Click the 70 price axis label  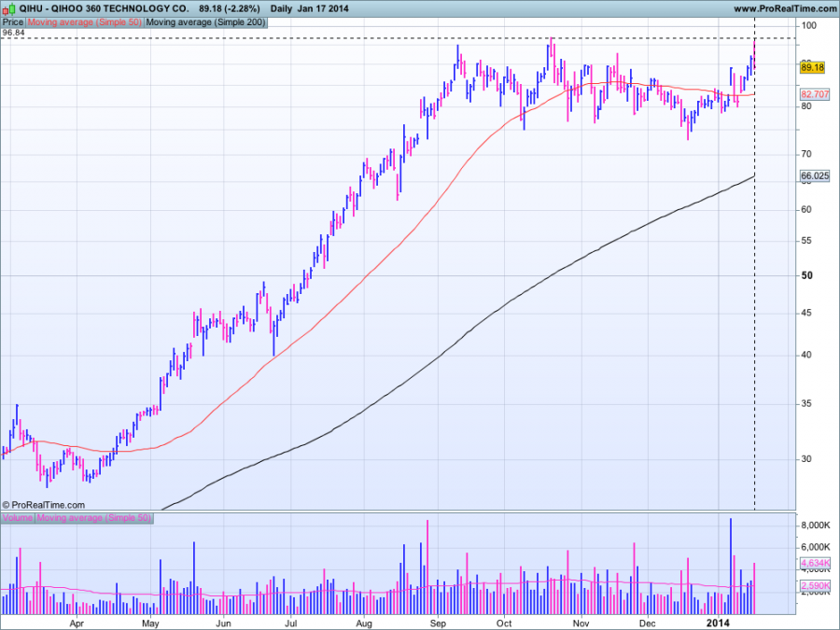point(806,154)
